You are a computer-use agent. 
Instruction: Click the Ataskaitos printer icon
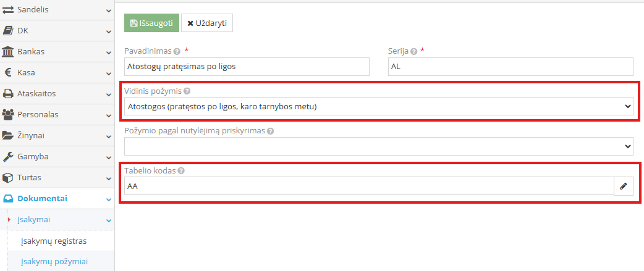[8, 93]
